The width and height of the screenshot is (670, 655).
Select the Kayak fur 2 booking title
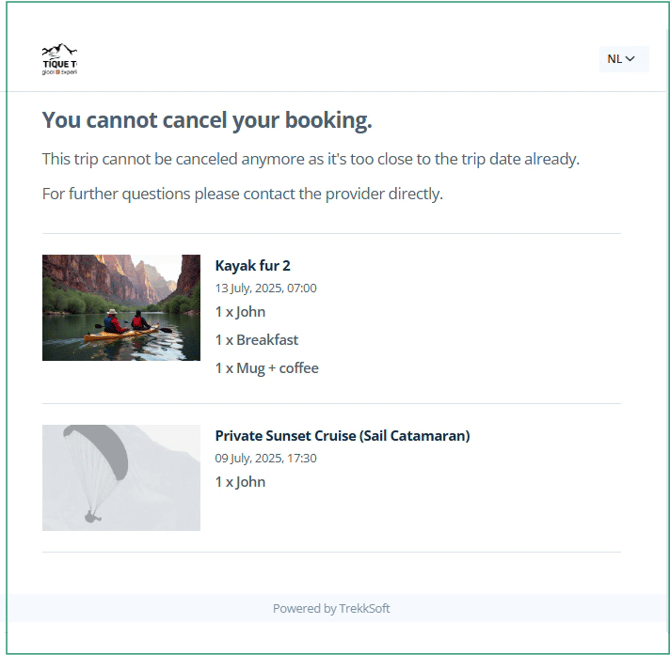click(252, 266)
